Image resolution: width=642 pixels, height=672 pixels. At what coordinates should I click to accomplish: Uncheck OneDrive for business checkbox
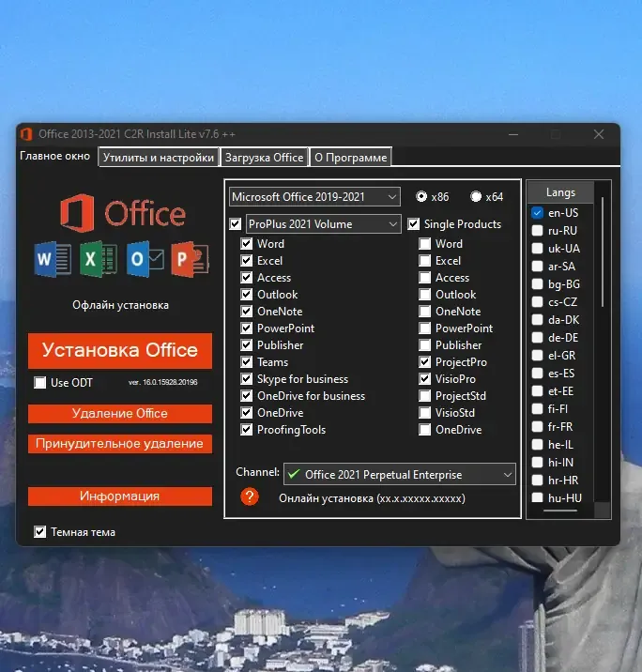[247, 395]
